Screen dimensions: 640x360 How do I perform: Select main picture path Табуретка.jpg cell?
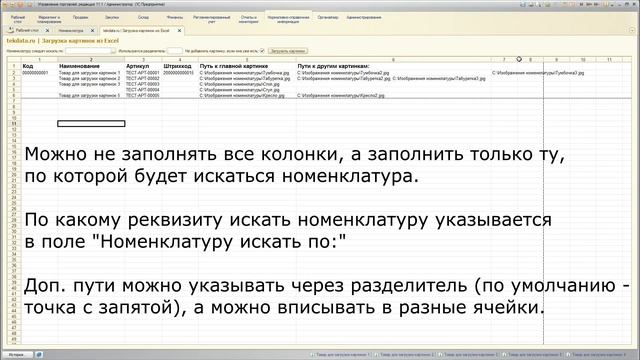[247, 78]
